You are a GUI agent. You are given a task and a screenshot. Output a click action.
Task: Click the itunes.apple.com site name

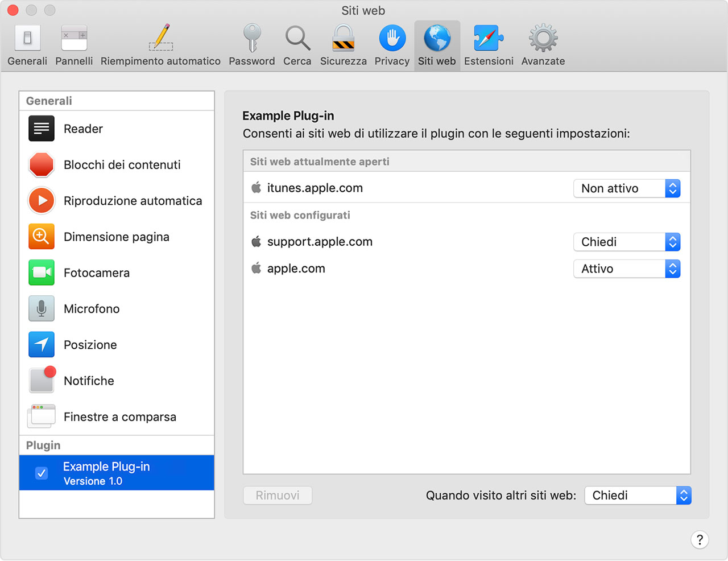coord(315,188)
